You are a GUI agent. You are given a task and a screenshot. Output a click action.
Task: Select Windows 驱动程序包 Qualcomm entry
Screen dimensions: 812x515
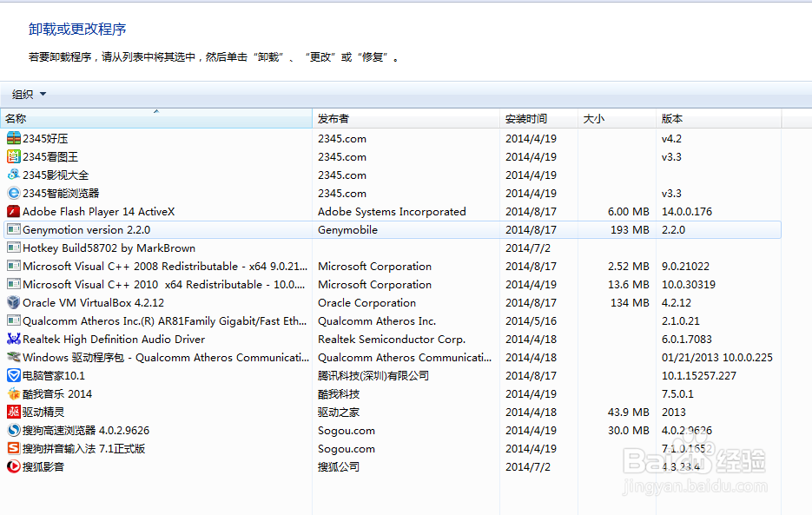point(166,358)
